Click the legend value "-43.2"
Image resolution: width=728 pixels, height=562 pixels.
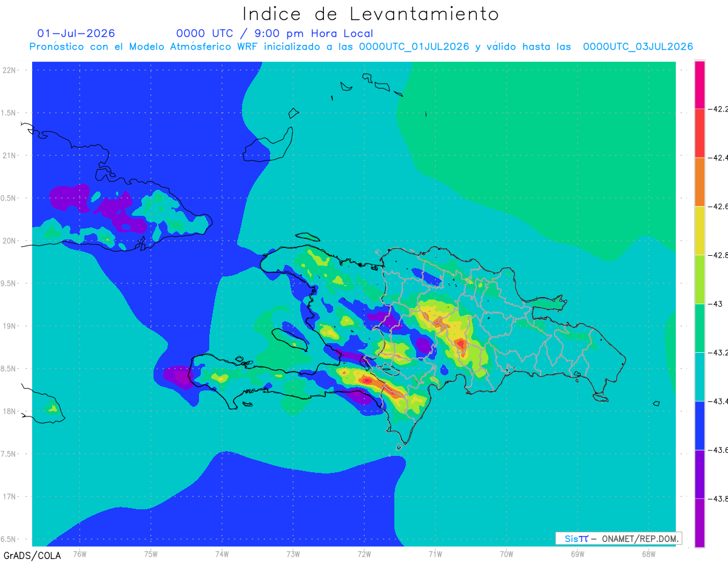719,353
